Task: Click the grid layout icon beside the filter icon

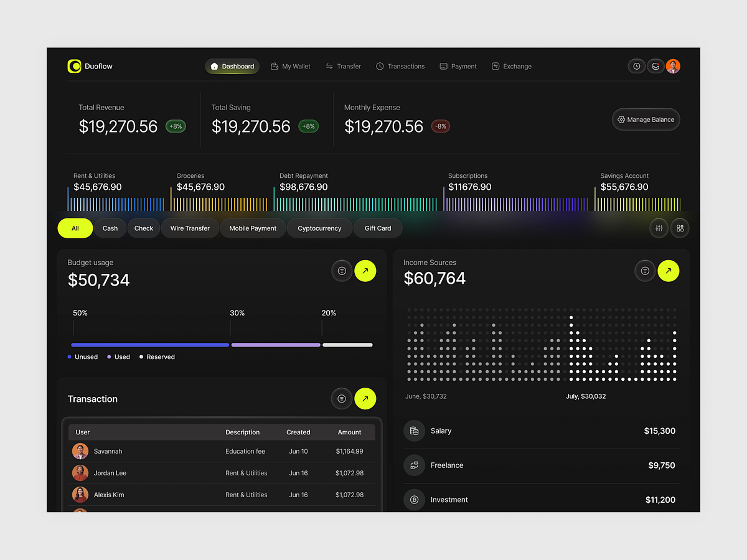Action: [x=680, y=228]
